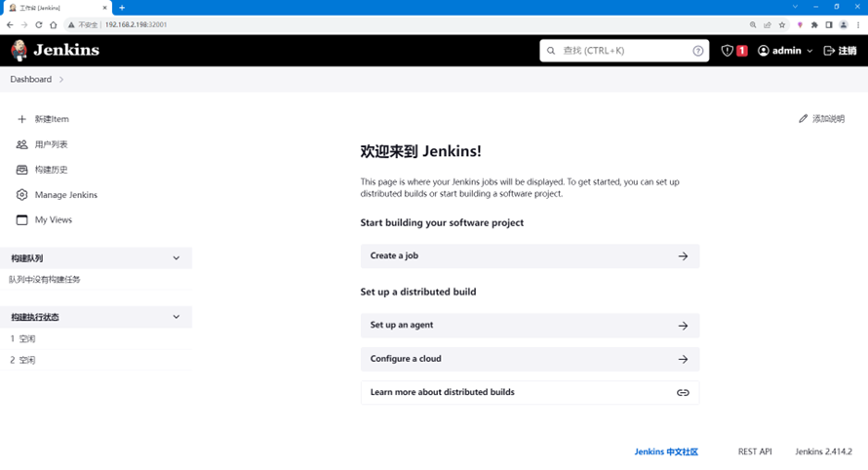This screenshot has height=470, width=868.
Task: Toggle the browser side panel icon
Action: (829, 25)
